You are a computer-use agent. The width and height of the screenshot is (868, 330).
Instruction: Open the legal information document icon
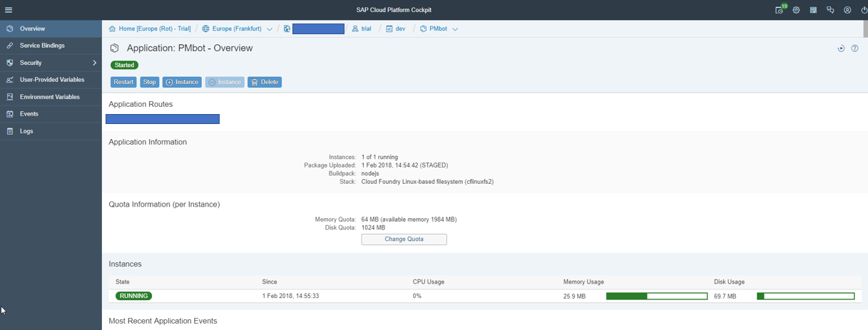pos(813,10)
